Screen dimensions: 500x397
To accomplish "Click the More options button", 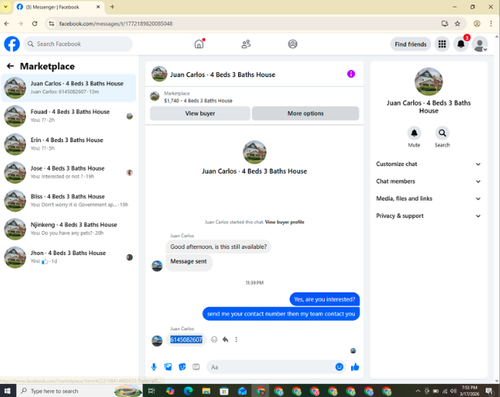I will [x=305, y=113].
